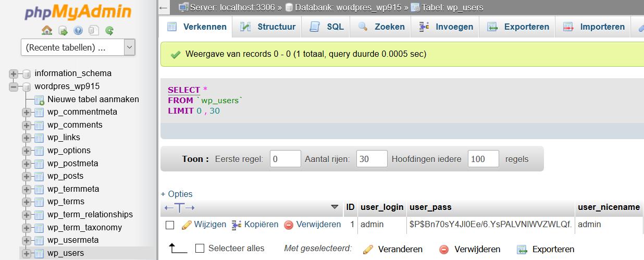The width and height of the screenshot is (644, 260).
Task: Click the Home house icon under the logo
Action: click(47, 31)
